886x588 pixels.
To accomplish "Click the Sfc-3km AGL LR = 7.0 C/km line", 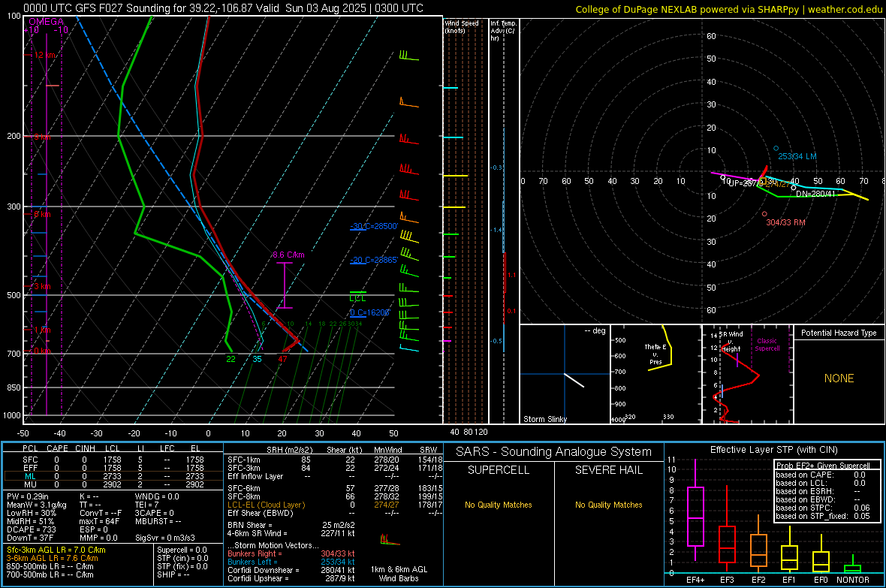I will click(x=56, y=550).
